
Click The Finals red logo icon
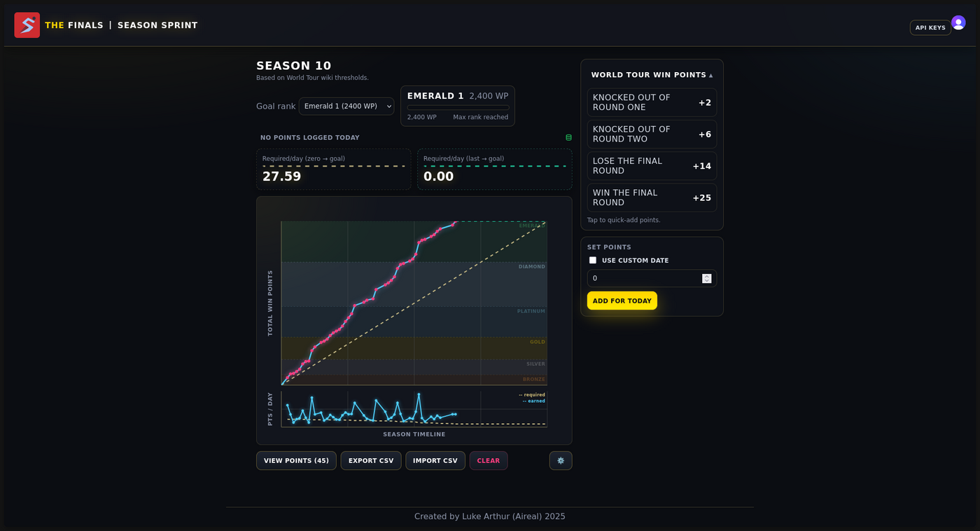tap(27, 25)
